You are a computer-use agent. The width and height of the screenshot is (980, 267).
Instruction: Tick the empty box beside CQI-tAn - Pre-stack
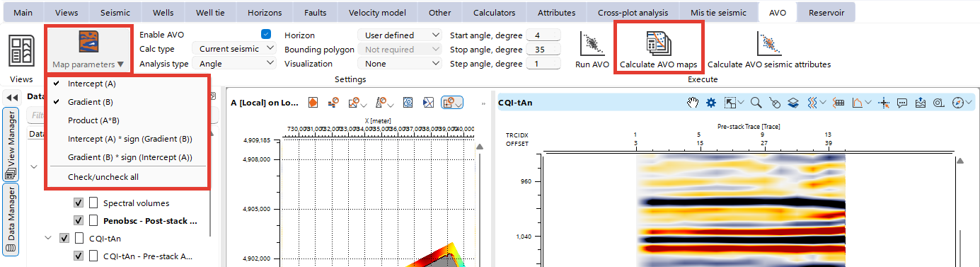(94, 256)
